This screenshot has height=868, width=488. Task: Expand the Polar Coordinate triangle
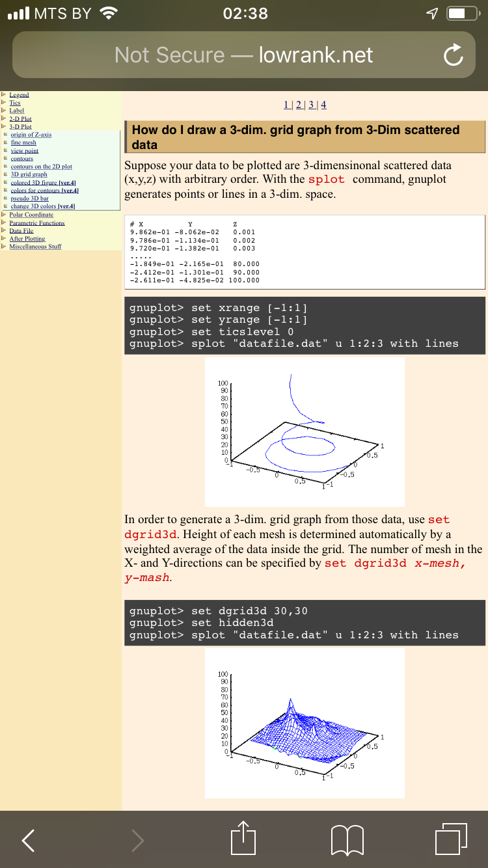4,215
